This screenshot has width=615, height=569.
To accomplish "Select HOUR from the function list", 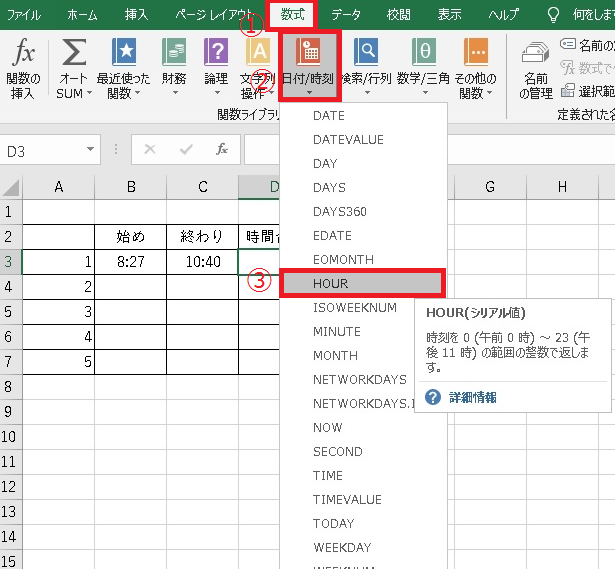I will pos(362,284).
